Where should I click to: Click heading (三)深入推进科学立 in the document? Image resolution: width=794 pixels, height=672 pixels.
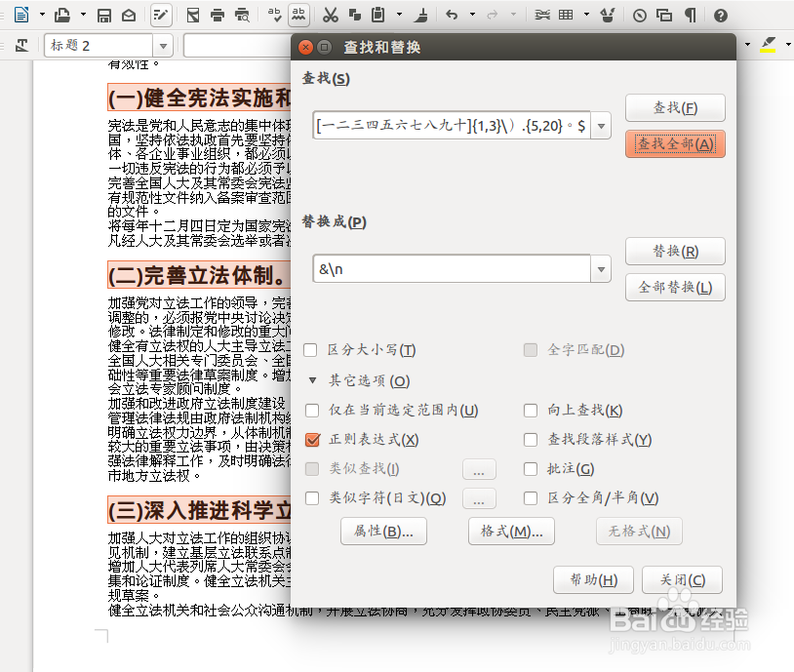click(x=200, y=510)
